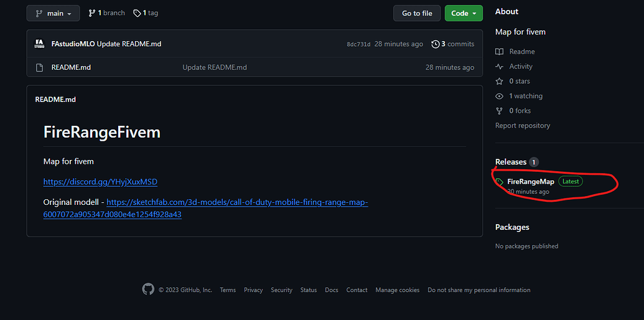The height and width of the screenshot is (320, 644).
Task: Click the README.md panel header
Action: coord(55,100)
